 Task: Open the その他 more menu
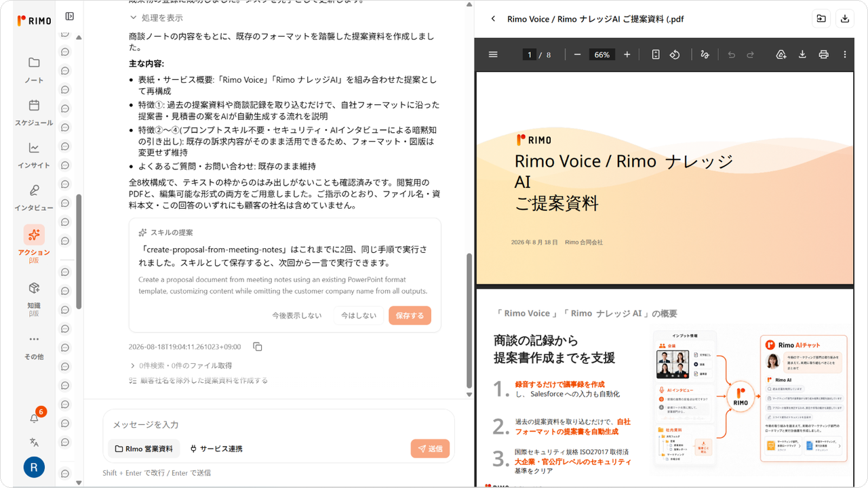coord(34,347)
